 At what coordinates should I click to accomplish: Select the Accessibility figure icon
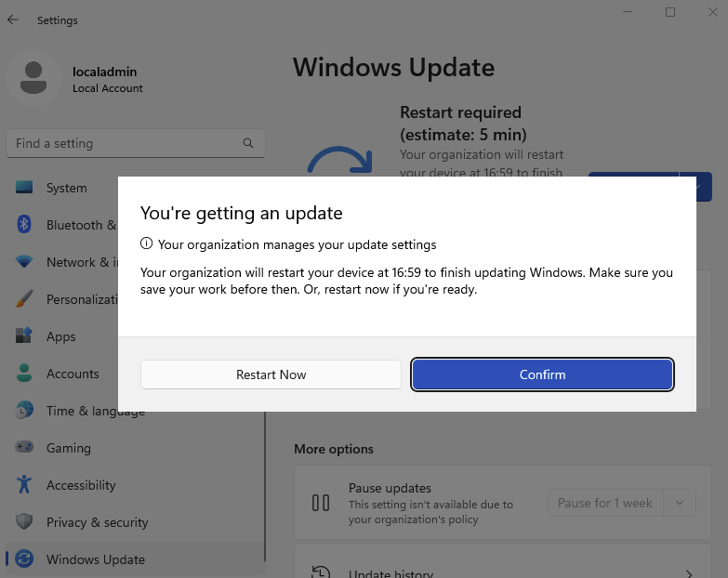click(x=24, y=484)
